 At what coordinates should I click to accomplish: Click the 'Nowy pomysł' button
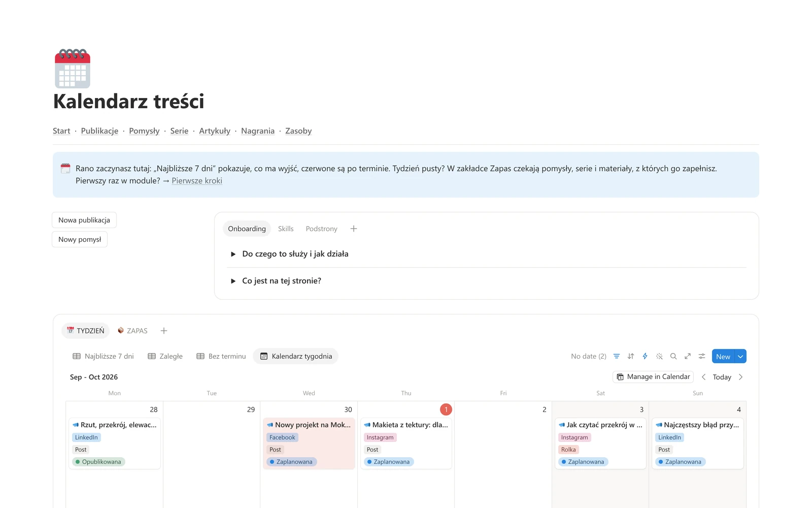tap(80, 239)
